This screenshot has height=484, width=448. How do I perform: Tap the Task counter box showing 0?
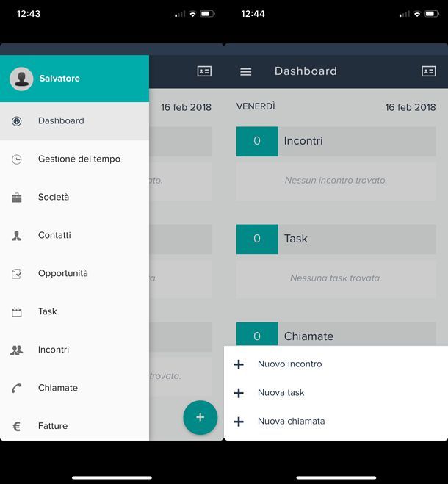(257, 239)
